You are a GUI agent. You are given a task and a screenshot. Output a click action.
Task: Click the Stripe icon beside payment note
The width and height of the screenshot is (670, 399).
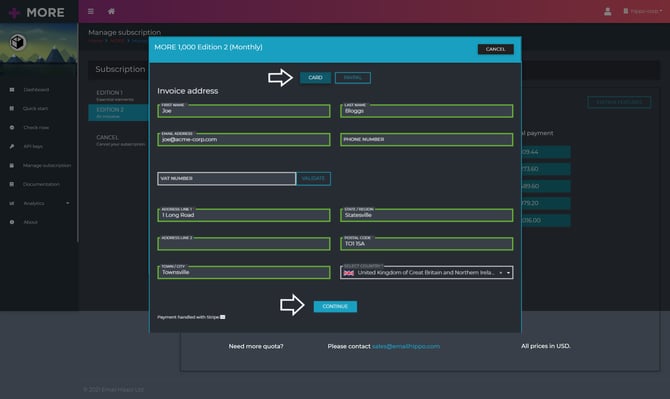pos(222,317)
